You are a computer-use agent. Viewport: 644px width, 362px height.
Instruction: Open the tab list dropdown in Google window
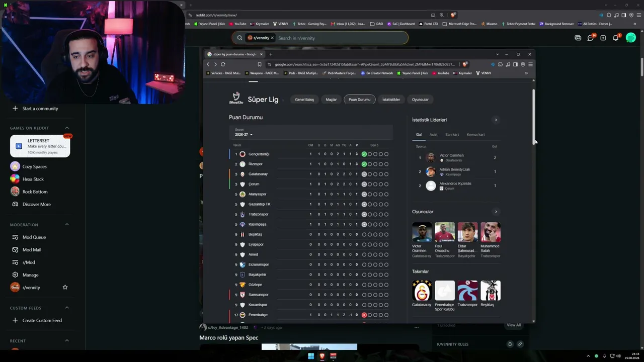497,54
